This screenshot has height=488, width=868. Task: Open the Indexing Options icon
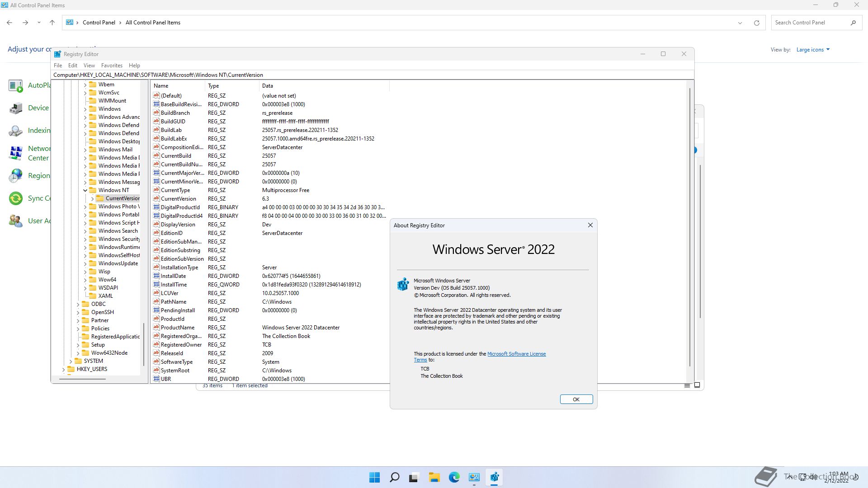click(x=16, y=131)
